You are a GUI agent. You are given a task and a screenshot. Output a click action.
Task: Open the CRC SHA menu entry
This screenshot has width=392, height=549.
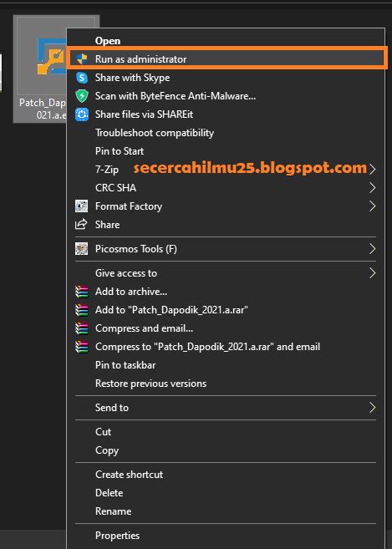click(x=227, y=188)
